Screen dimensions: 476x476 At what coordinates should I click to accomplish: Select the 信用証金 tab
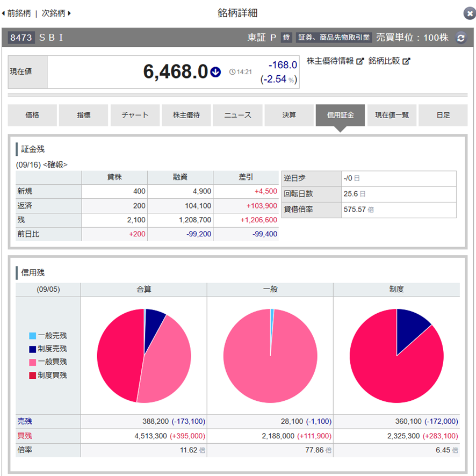click(340, 115)
